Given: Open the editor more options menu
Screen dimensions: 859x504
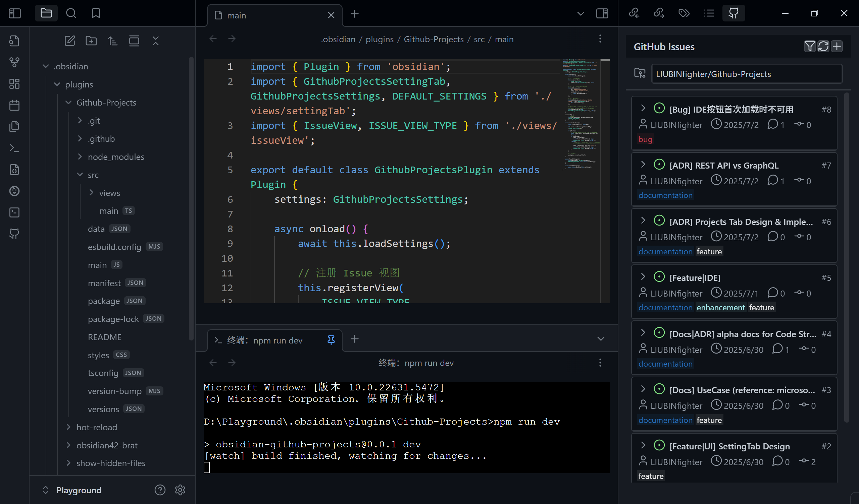Looking at the screenshot, I should [600, 39].
